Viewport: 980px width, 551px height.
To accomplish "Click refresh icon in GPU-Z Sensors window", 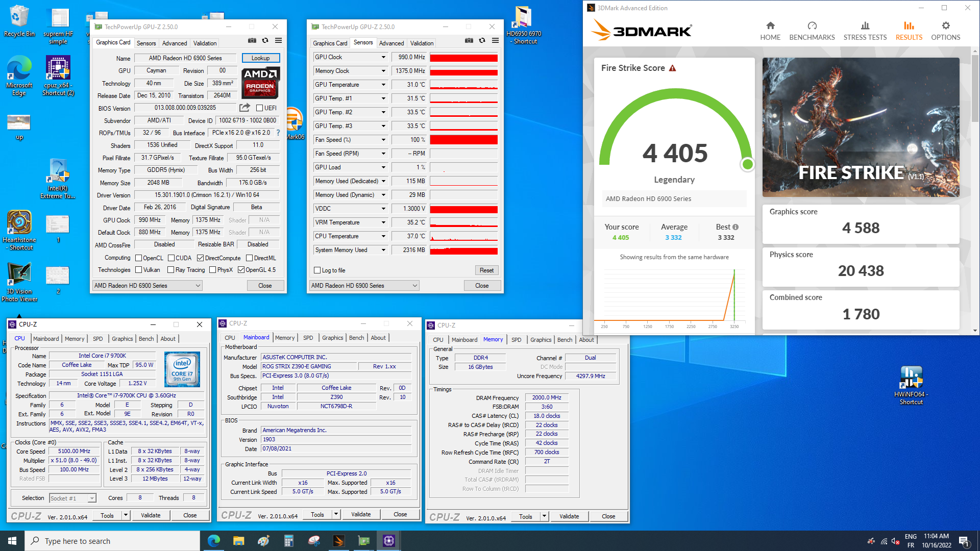I will 482,40.
